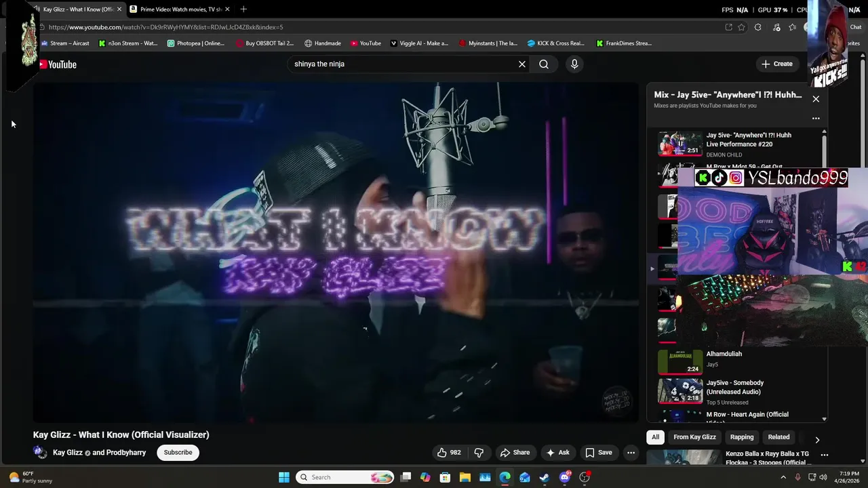
Task: Show more filter chips right arrow
Action: coord(817,440)
